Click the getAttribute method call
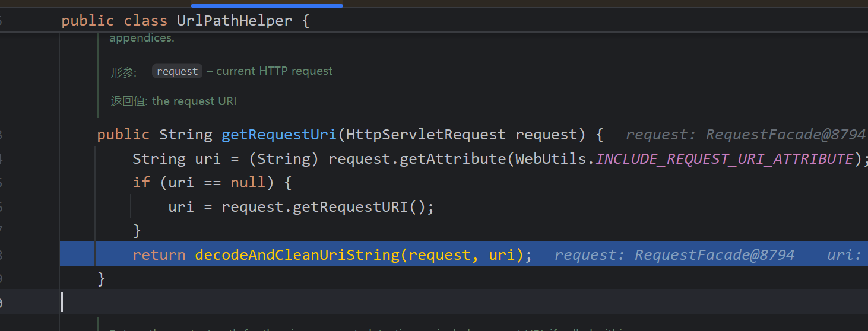Image resolution: width=868 pixels, height=331 pixels. (453, 159)
